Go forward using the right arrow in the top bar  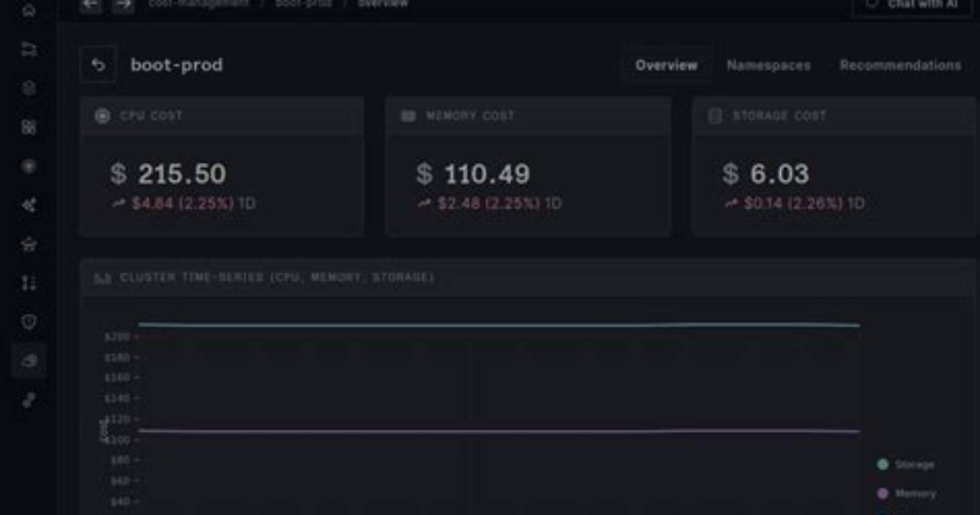pos(124,4)
